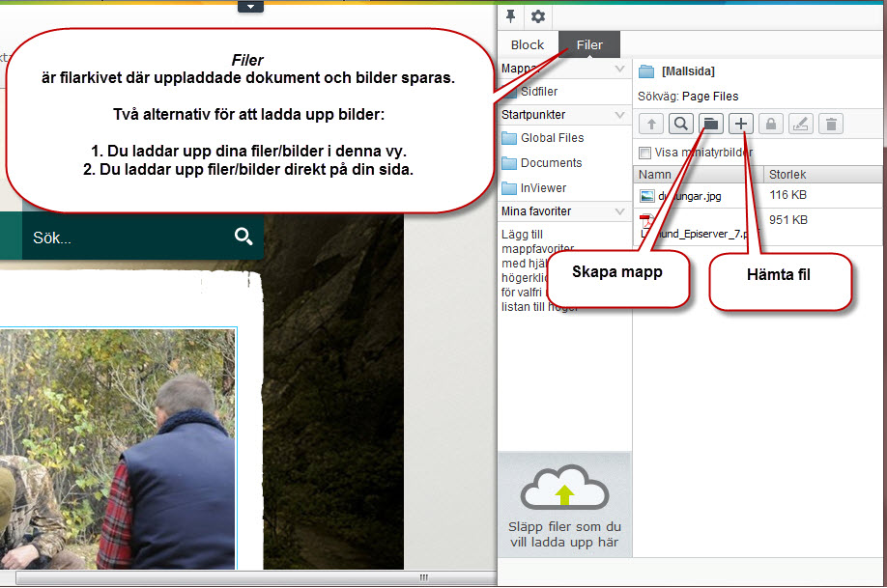Select the Filer tab
This screenshot has height=588, width=887.
coord(589,44)
